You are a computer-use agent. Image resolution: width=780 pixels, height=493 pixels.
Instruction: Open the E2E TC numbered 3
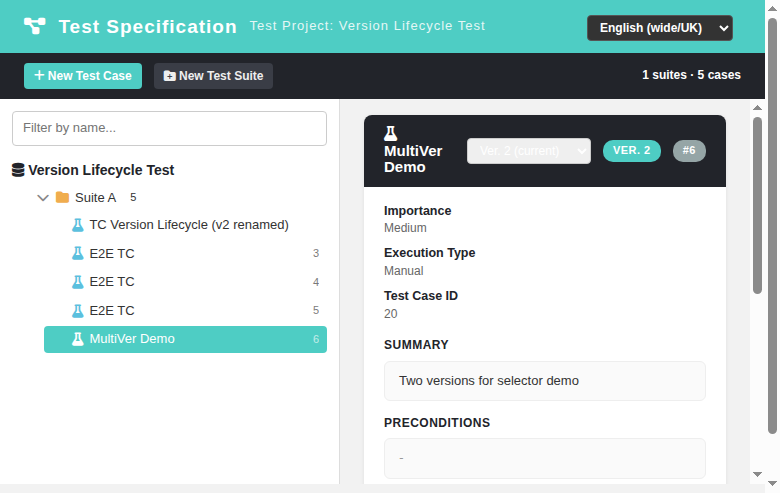112,254
